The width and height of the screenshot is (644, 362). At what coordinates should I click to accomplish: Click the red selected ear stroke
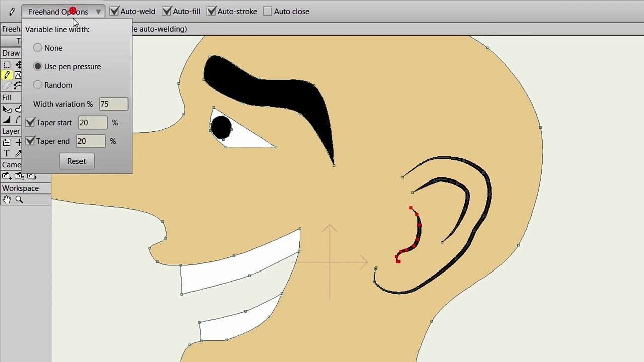(x=418, y=232)
